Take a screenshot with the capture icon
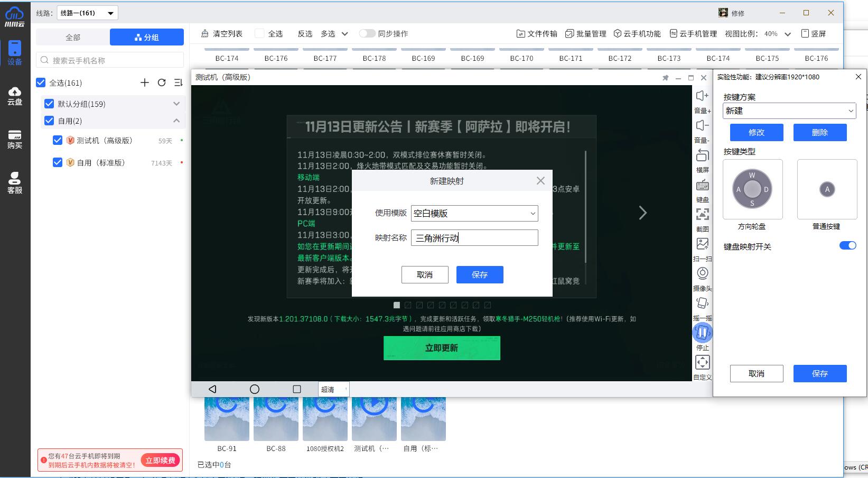 [702, 215]
